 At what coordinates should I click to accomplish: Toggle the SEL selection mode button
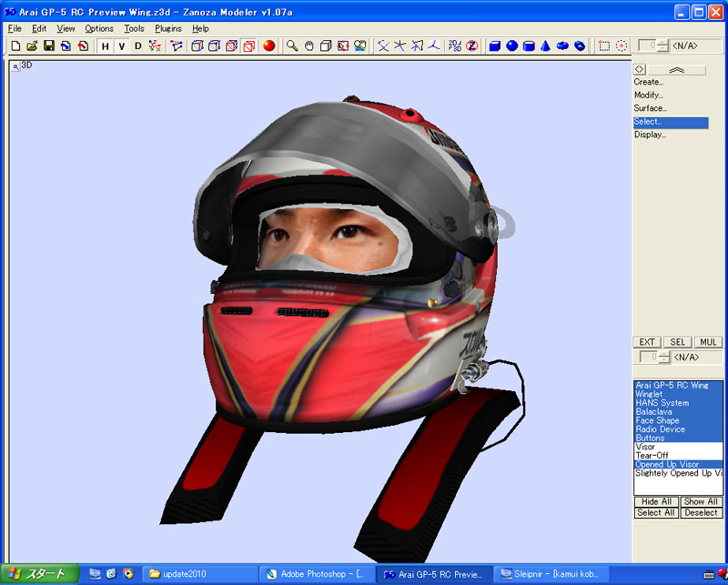tap(677, 342)
